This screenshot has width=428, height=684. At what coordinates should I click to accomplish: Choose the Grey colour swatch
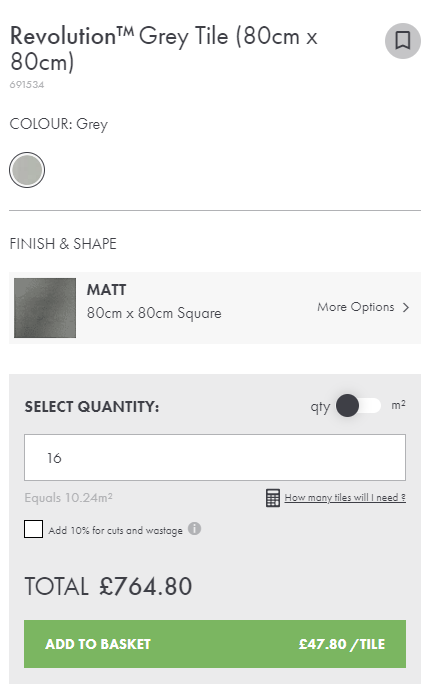[27, 170]
